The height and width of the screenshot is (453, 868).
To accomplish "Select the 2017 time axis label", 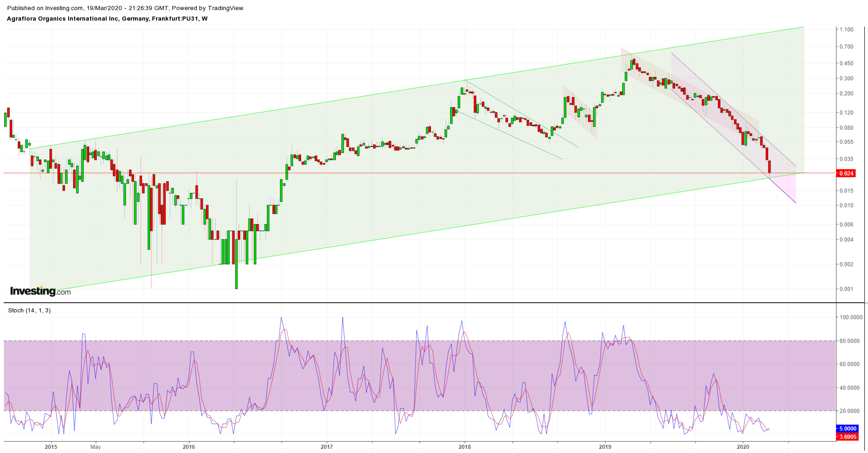I will [x=327, y=447].
